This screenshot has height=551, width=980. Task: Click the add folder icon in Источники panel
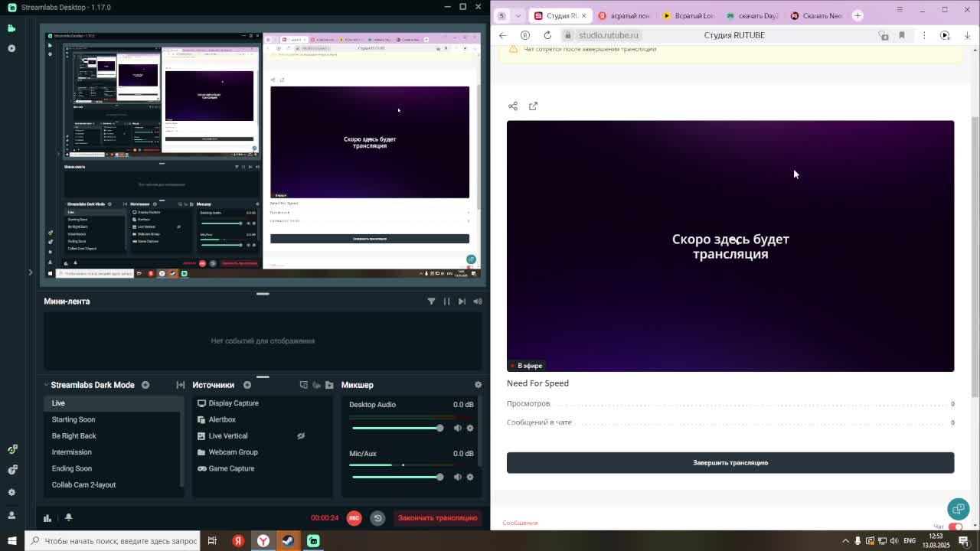point(329,385)
